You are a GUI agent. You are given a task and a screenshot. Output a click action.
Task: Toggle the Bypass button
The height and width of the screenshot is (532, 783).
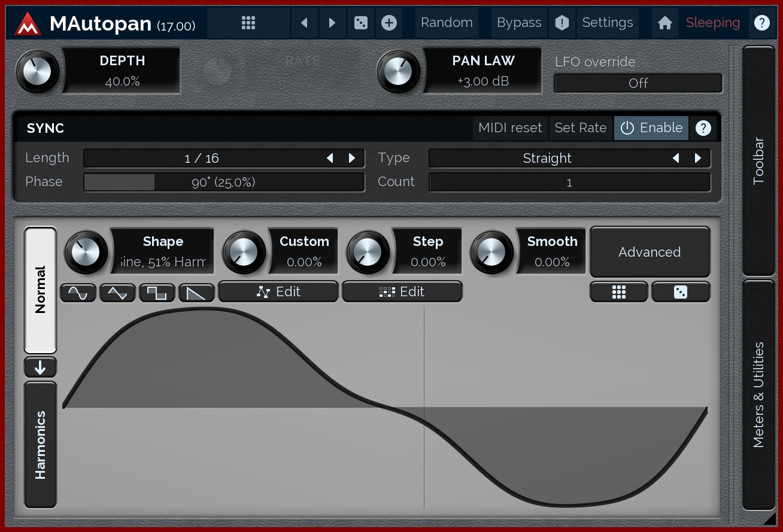click(518, 23)
